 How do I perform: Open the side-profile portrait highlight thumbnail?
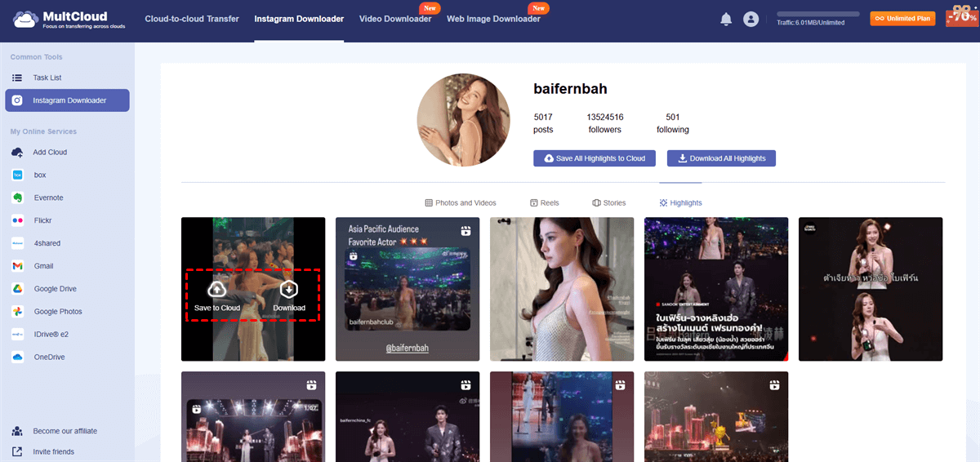pos(562,289)
